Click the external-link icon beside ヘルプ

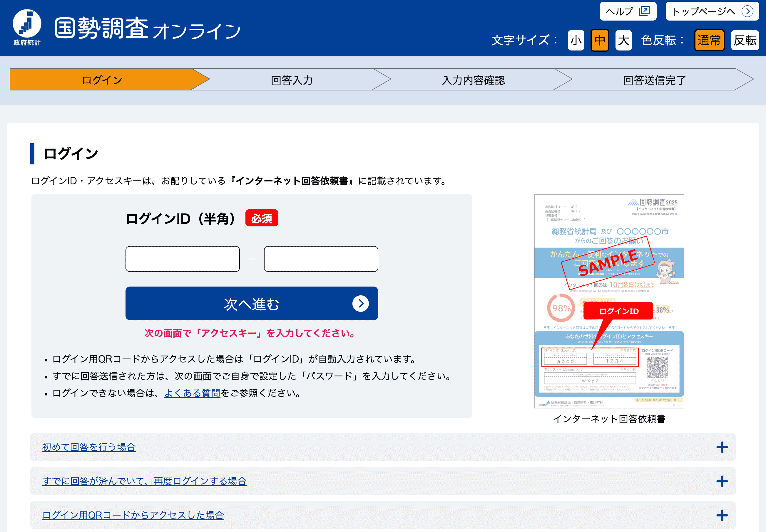[644, 11]
